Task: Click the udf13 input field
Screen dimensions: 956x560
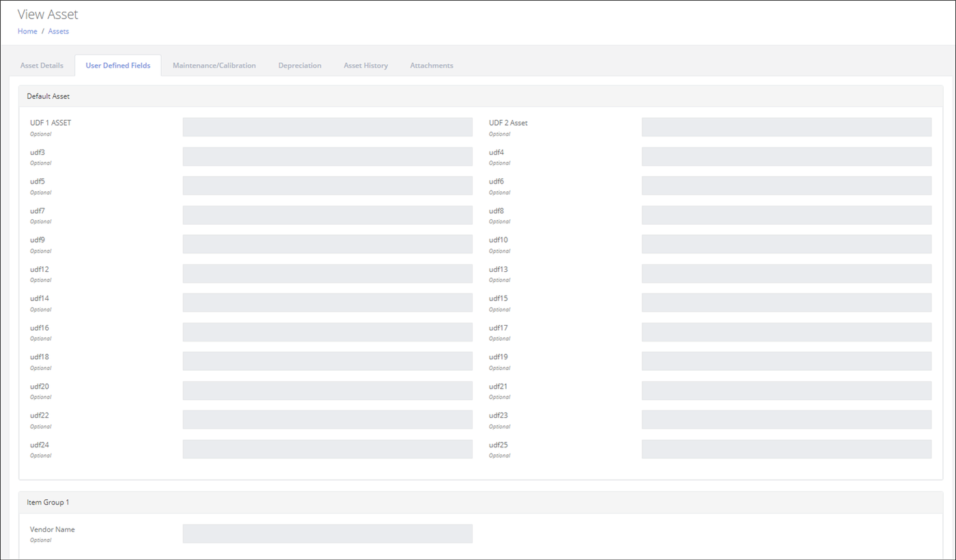Action: tap(787, 274)
